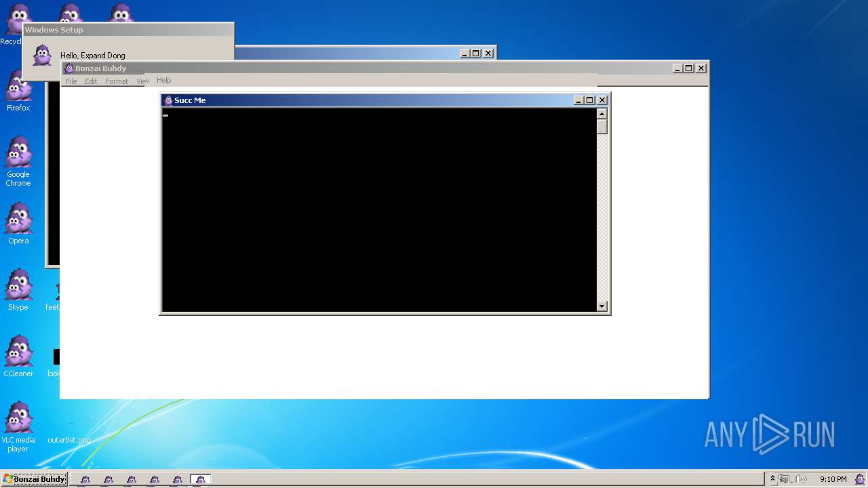Click the network icon in system tray
This screenshot has width=868, height=488.
[x=785, y=479]
